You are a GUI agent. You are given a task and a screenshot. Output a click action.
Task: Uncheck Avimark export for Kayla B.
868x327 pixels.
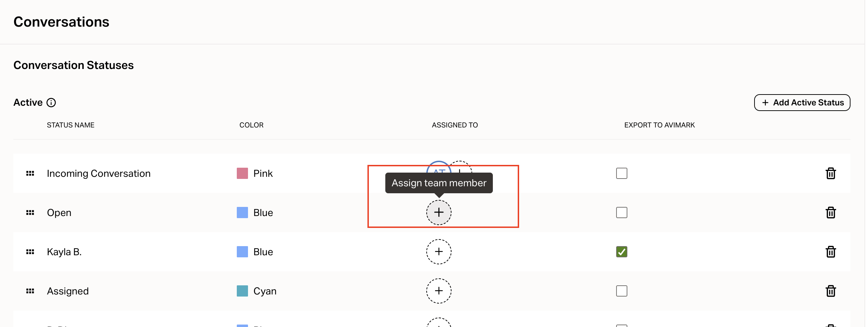tap(621, 252)
